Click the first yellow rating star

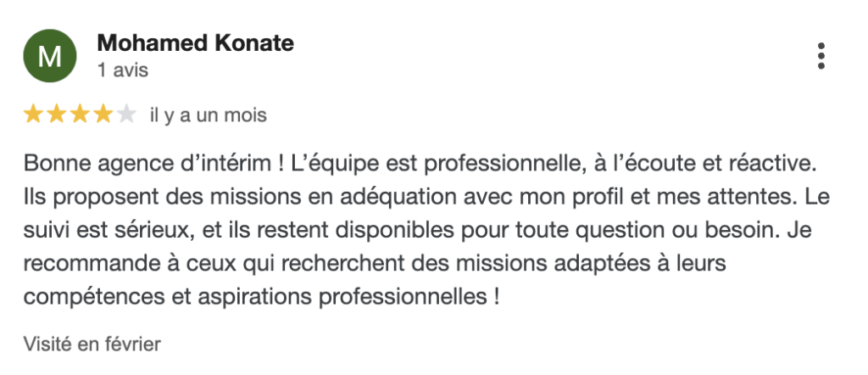(x=33, y=115)
